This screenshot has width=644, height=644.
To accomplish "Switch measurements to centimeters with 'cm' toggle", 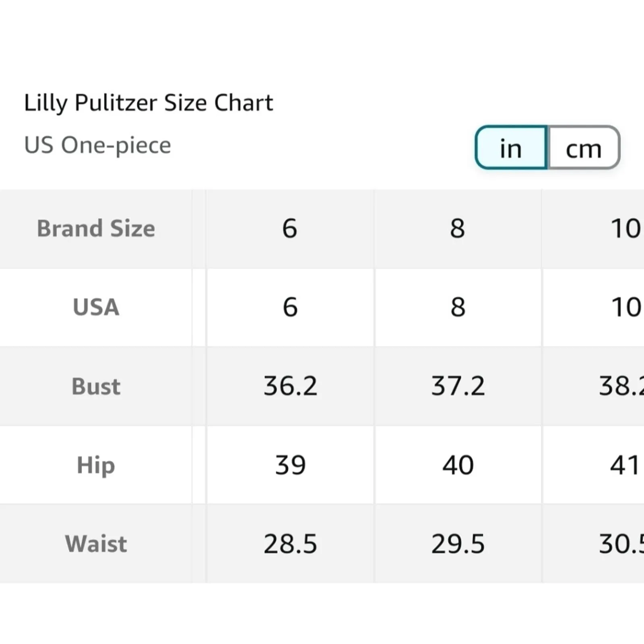I will (x=584, y=148).
